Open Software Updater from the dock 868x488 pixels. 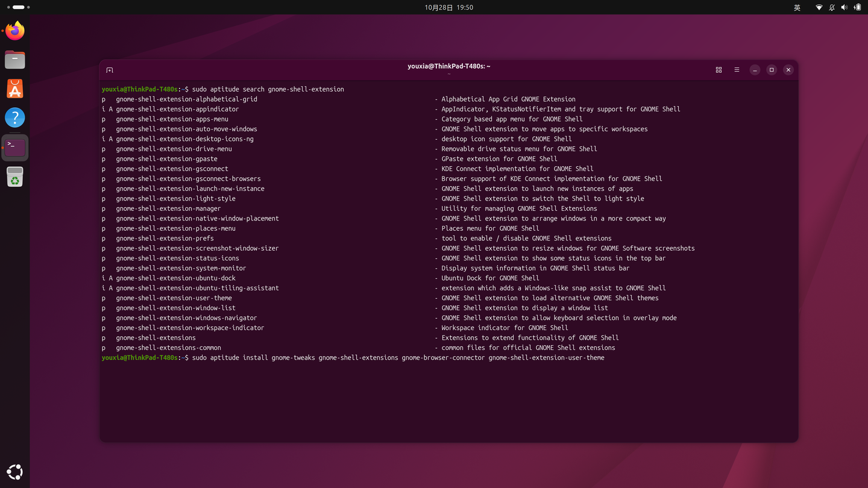click(x=14, y=176)
